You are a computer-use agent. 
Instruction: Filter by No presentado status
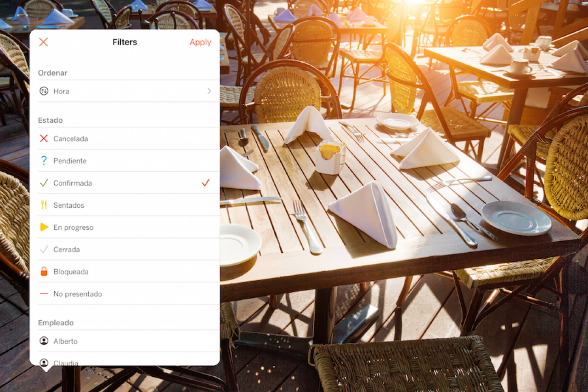(x=78, y=294)
